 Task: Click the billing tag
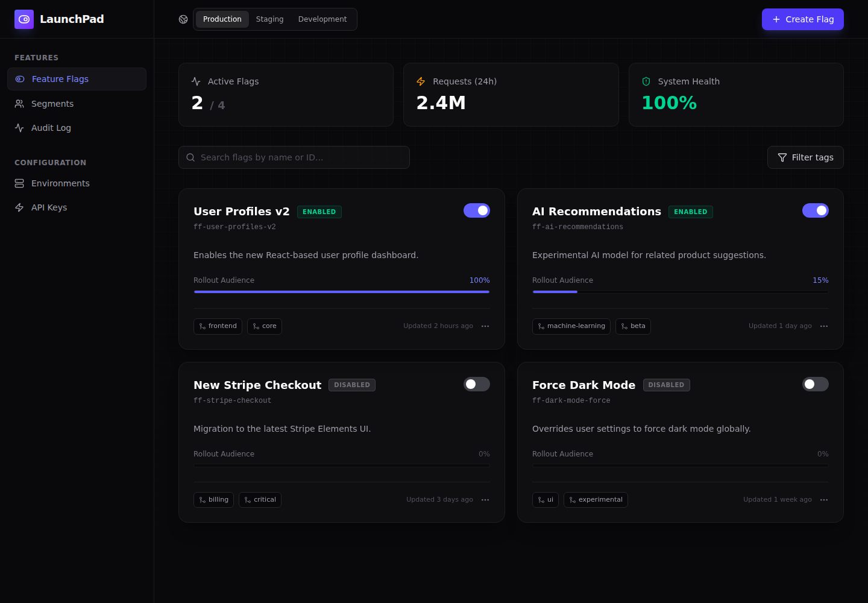(x=213, y=500)
